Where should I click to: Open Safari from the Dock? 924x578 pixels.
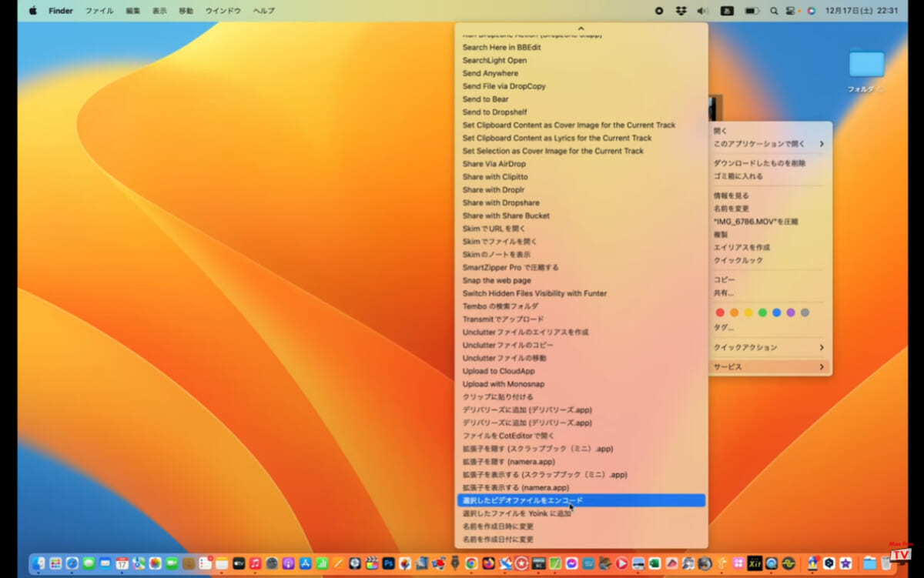72,563
